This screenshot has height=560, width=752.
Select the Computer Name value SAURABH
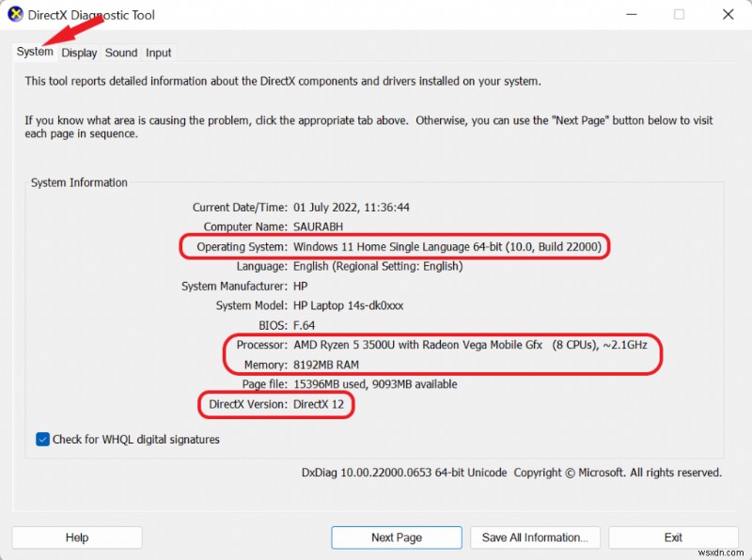(x=320, y=226)
